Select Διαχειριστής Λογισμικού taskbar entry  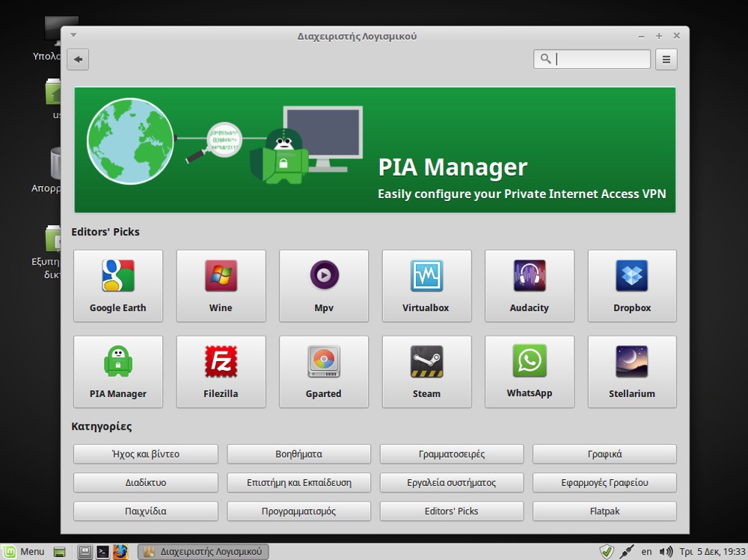[203, 552]
